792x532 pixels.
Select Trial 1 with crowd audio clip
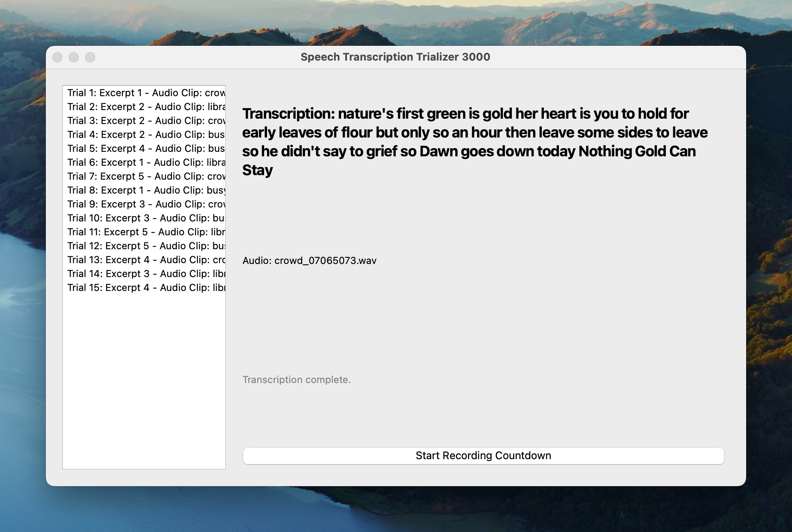click(143, 92)
